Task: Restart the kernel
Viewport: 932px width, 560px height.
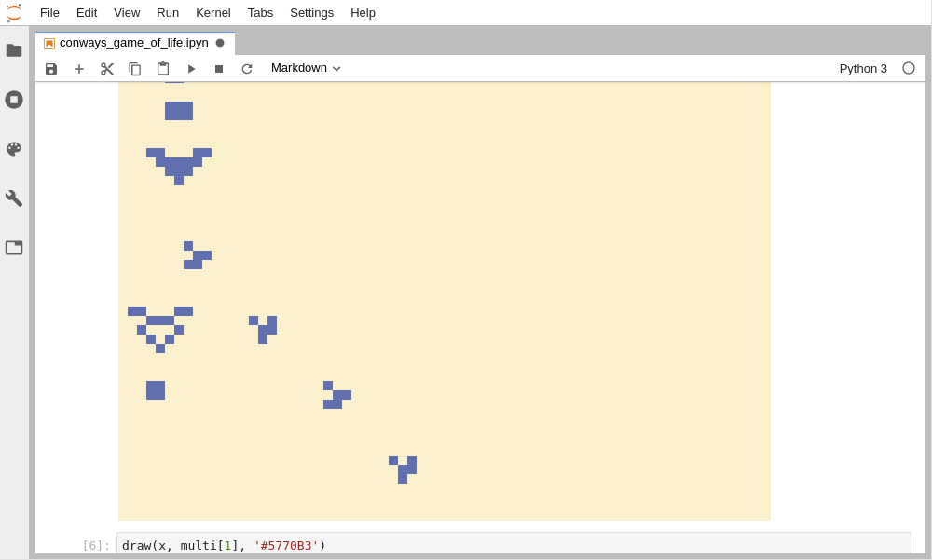Action: (246, 68)
